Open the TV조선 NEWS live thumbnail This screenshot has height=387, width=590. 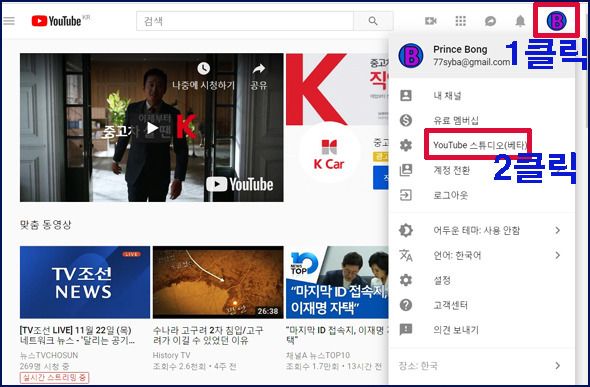click(x=85, y=282)
